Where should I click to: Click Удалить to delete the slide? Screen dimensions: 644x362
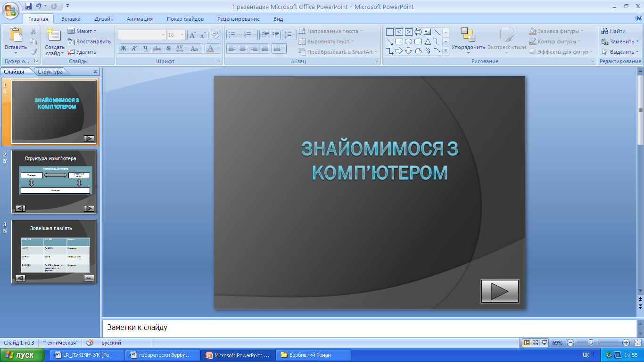[82, 52]
